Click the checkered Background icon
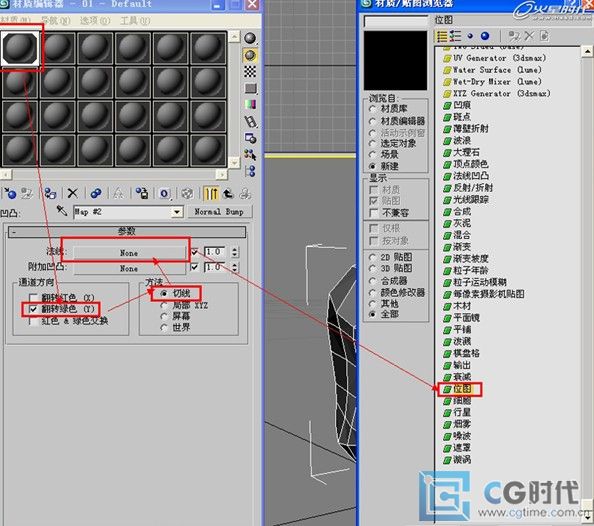This screenshot has height=526, width=594. point(250,71)
